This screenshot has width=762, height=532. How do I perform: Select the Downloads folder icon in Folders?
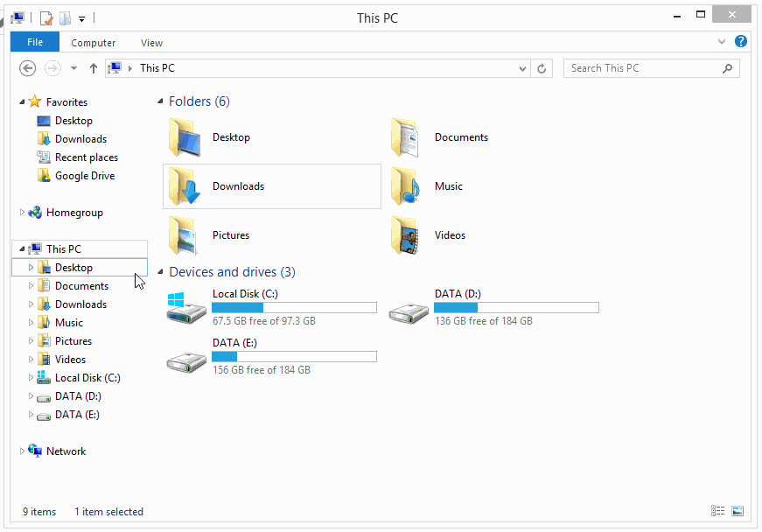(x=185, y=186)
